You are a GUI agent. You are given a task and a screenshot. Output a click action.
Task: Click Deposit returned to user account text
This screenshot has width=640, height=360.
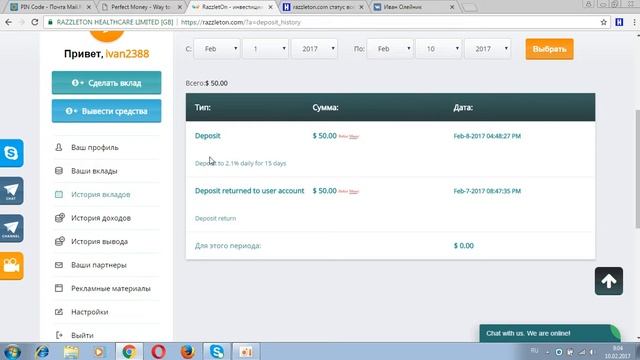[249, 191]
